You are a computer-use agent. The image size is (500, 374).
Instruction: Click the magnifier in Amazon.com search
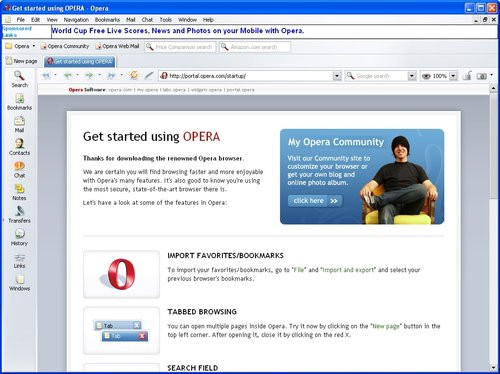pos(225,47)
